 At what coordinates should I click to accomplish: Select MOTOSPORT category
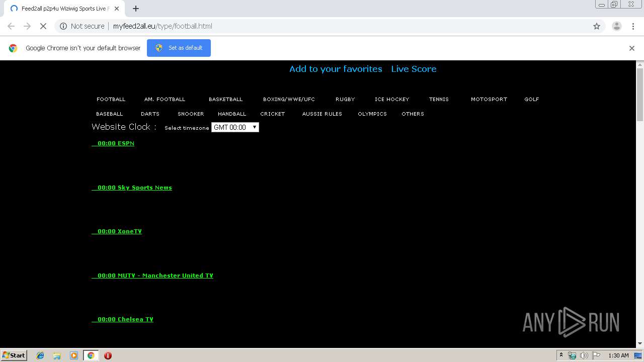489,99
